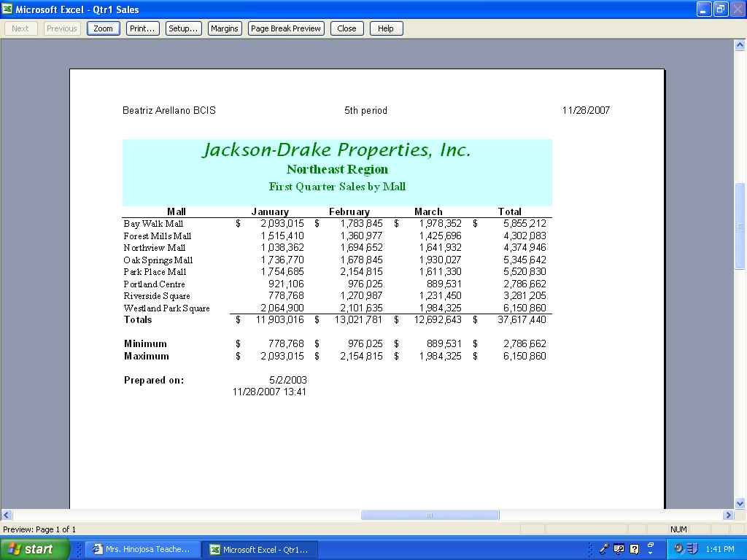Screen dimensions: 747x560
Task: Switch to Mrs. Hinojosa Teache... taskbar window
Action: [x=142, y=549]
